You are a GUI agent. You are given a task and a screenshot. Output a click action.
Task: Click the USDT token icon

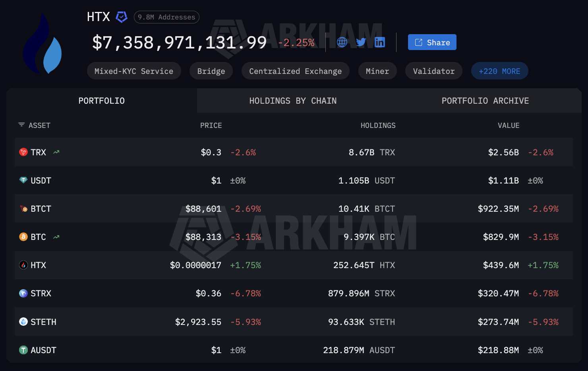[x=23, y=180]
